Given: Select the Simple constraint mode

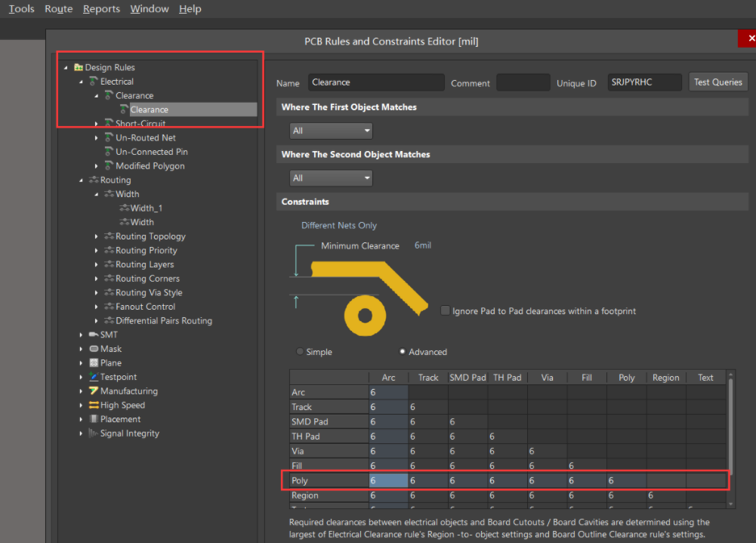Looking at the screenshot, I should coord(300,351).
